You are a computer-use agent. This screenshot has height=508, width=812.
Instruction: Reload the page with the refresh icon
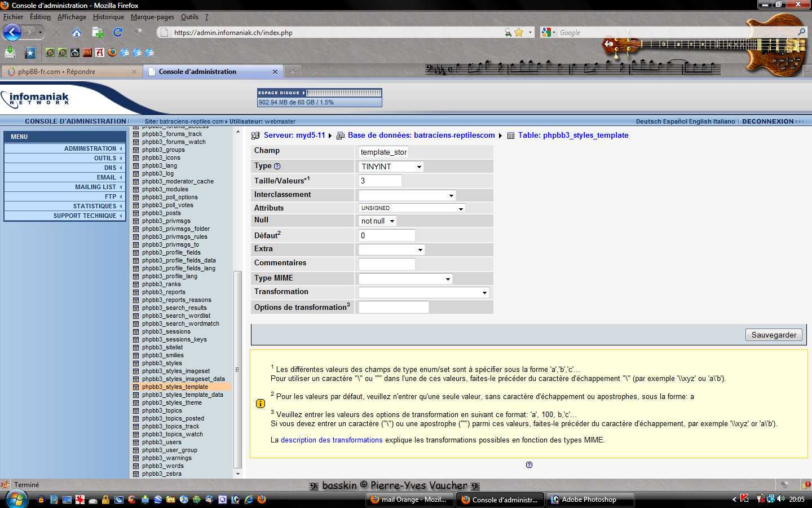point(118,32)
